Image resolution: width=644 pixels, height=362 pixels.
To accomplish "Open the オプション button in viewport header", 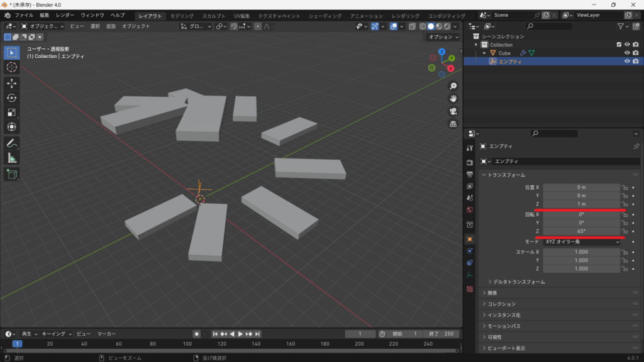I will click(441, 37).
